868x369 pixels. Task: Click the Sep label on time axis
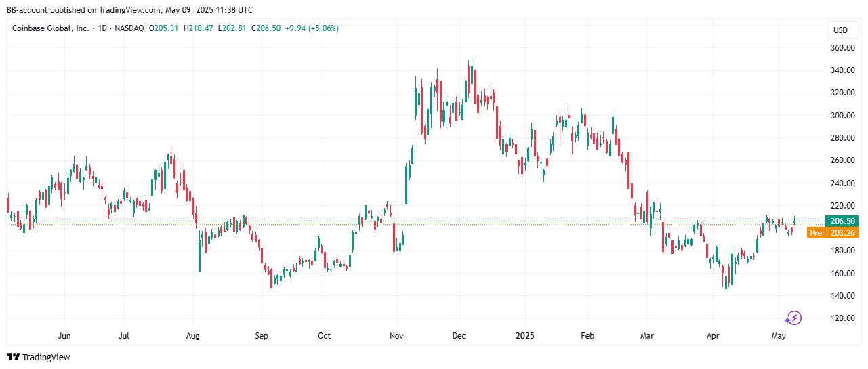[x=262, y=336]
